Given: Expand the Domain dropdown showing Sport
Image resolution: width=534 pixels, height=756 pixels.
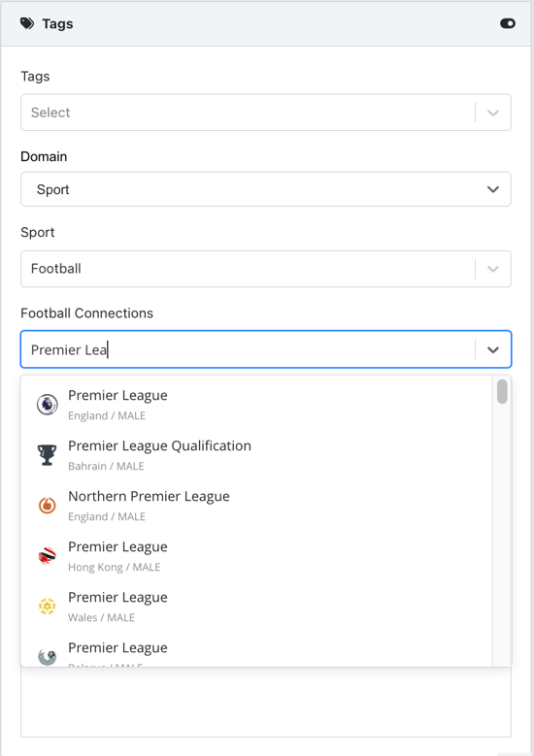Looking at the screenshot, I should (266, 189).
